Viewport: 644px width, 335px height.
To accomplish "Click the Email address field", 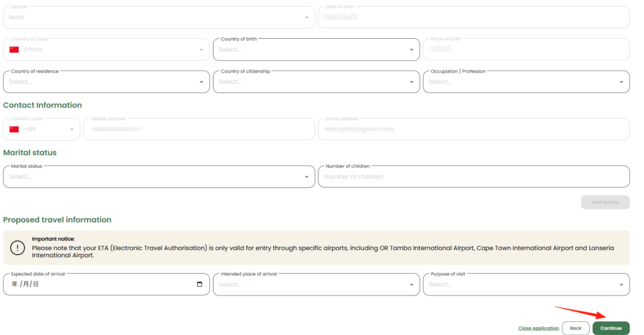I will (x=473, y=129).
